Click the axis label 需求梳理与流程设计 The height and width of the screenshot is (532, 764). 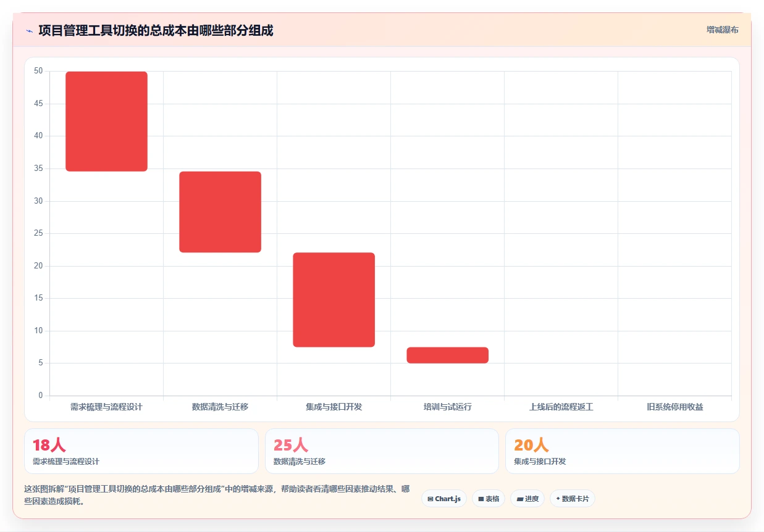(x=106, y=407)
